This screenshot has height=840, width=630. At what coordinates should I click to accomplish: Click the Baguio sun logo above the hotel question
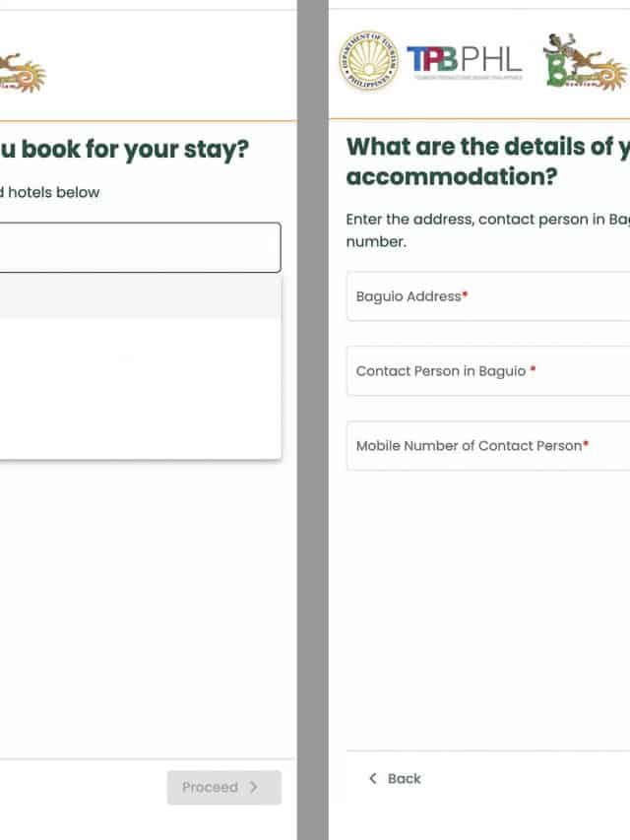22,71
